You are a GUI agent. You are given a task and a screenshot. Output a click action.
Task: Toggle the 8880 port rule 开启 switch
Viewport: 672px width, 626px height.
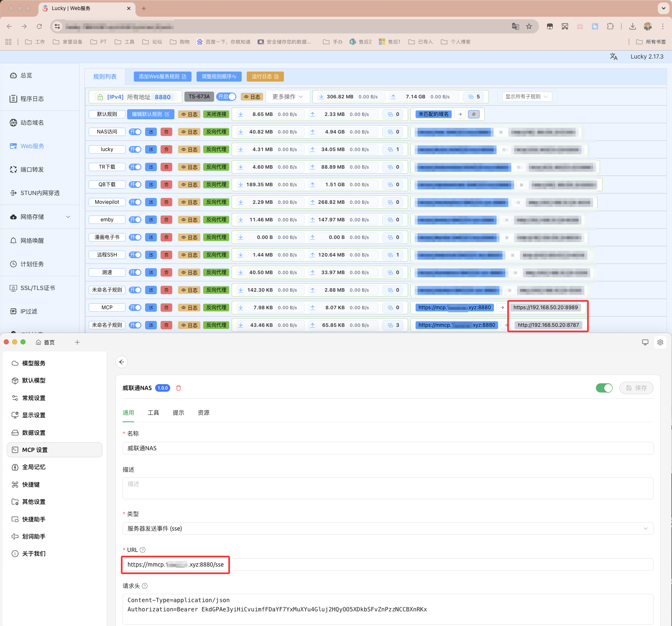[x=226, y=97]
